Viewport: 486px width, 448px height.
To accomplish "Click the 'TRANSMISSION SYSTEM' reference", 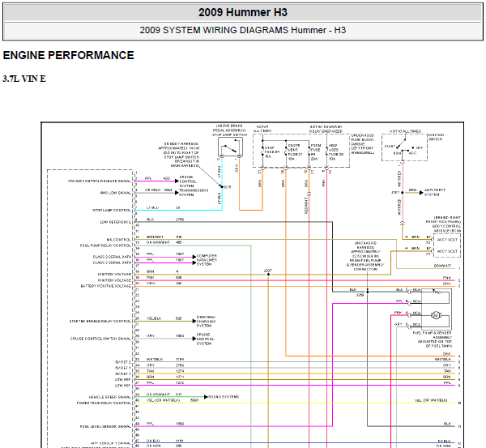I will coord(194,193).
